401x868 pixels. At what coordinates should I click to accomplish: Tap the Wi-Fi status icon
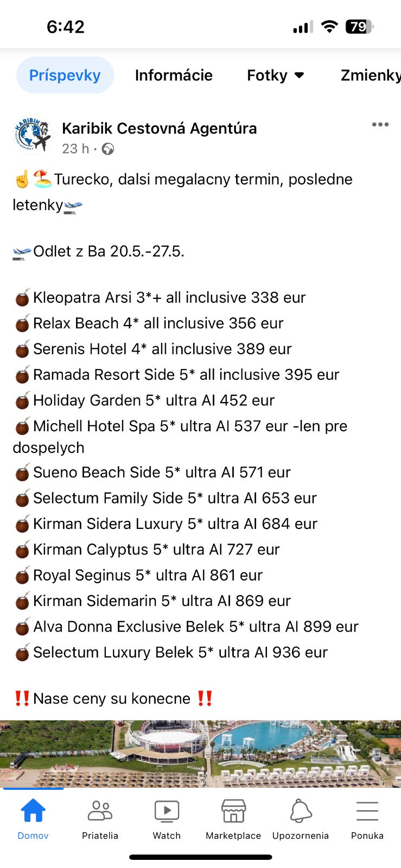coord(329,27)
